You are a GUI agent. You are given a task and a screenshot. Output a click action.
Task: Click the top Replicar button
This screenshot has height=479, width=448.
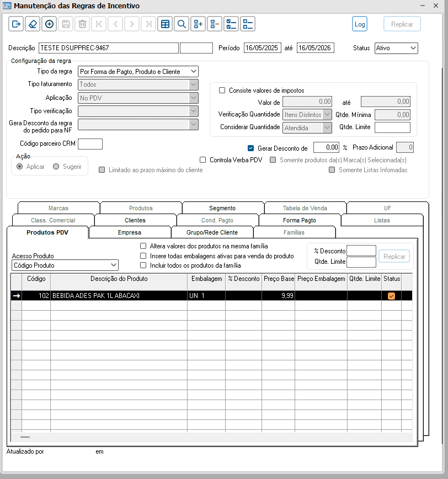click(402, 24)
